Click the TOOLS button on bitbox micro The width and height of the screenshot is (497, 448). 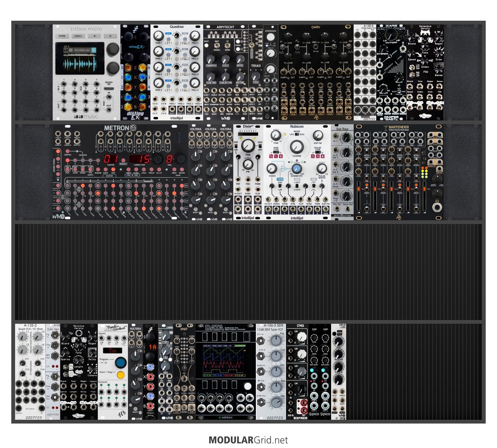[x=78, y=36]
